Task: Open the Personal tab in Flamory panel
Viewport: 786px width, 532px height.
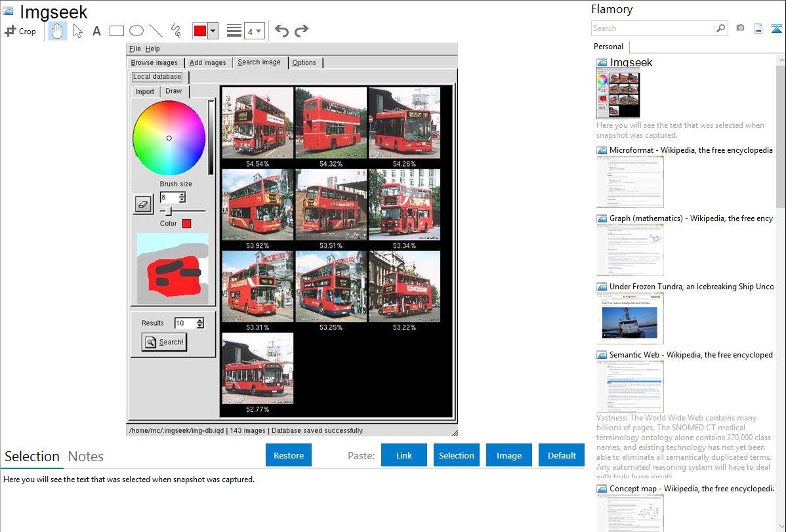Action: 608,47
